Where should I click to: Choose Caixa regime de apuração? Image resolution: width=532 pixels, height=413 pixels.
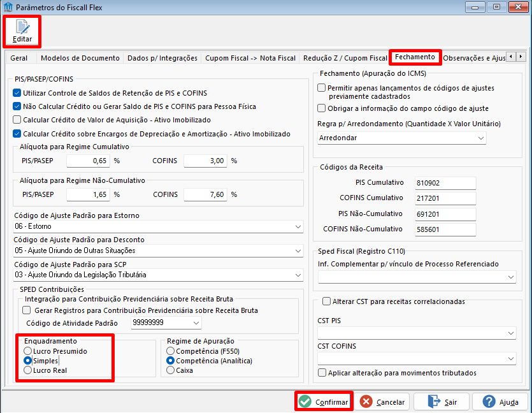tap(170, 370)
